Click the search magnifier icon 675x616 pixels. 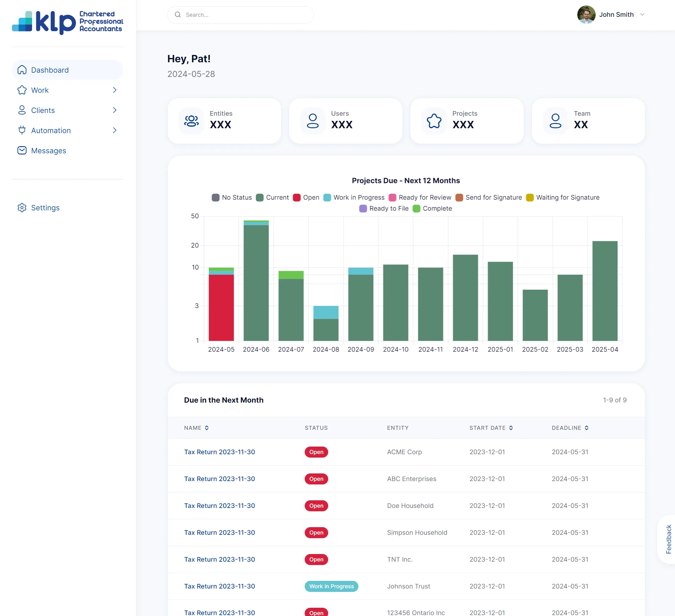pos(178,15)
